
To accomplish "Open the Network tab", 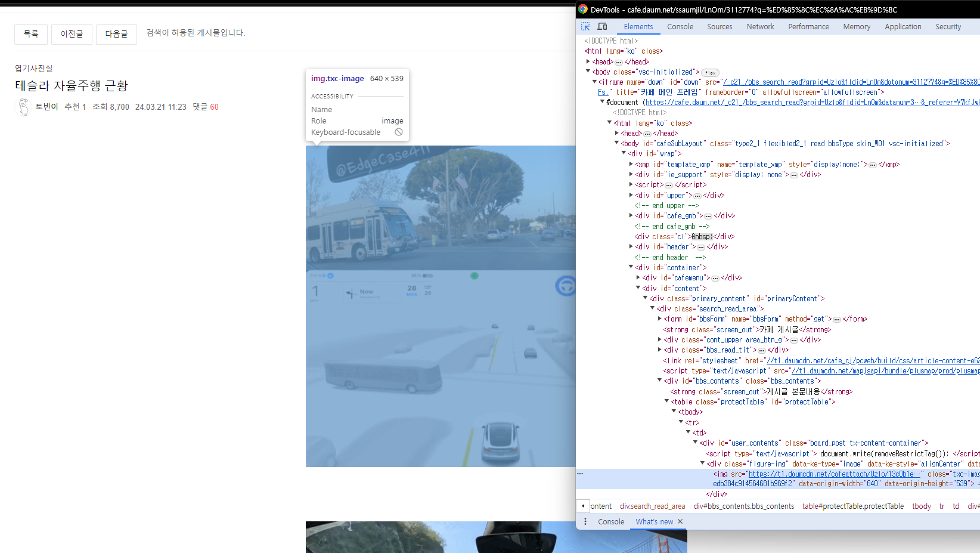I will pyautogui.click(x=760, y=27).
